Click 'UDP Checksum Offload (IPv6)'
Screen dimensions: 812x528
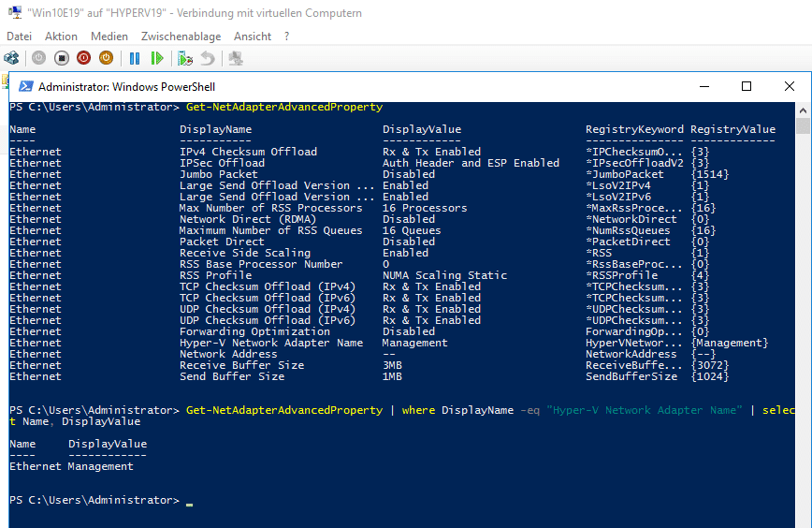click(268, 320)
